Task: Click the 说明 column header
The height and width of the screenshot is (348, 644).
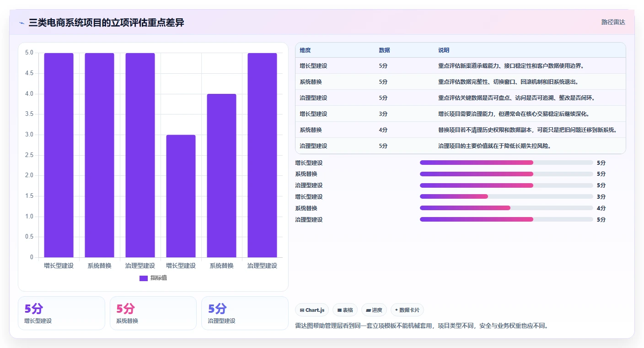Action: 444,50
